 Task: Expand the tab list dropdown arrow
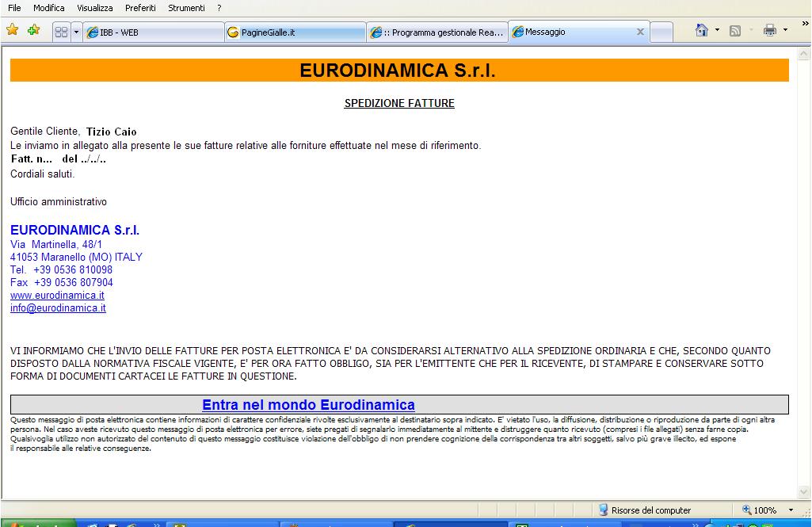[76, 32]
